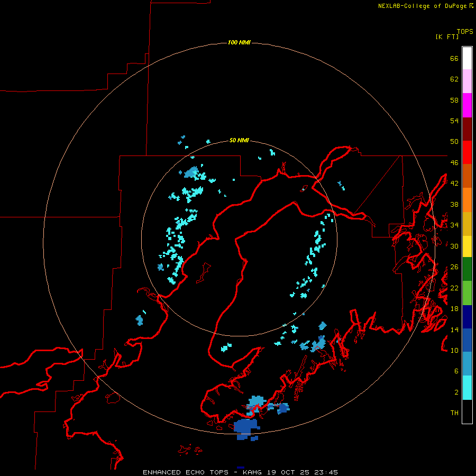This screenshot has height=476, width=476.
Task: Click the 66 value on the scale
Action: pyautogui.click(x=454, y=58)
